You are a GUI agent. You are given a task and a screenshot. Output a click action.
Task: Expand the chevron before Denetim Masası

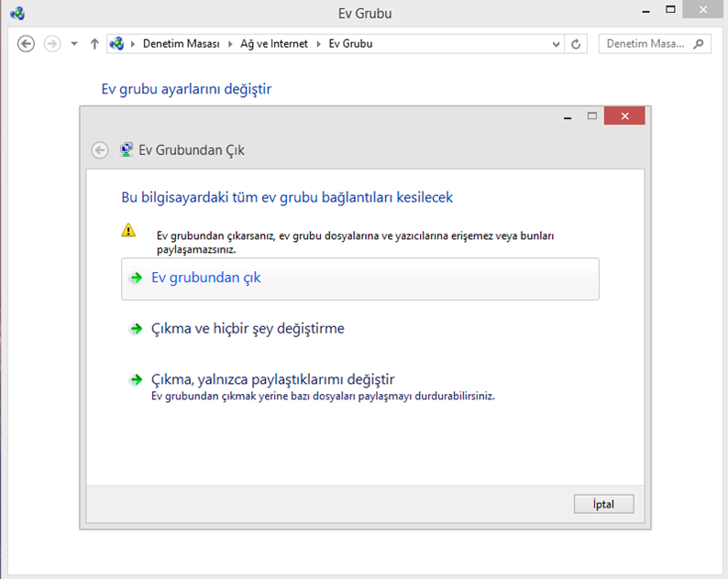(133, 44)
